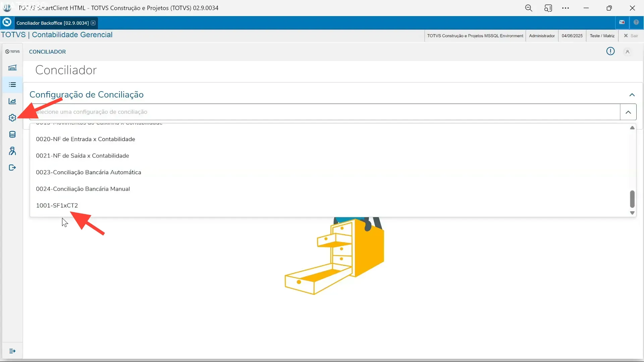Open the help question mark icon
The image size is (644, 362).
[x=637, y=22]
